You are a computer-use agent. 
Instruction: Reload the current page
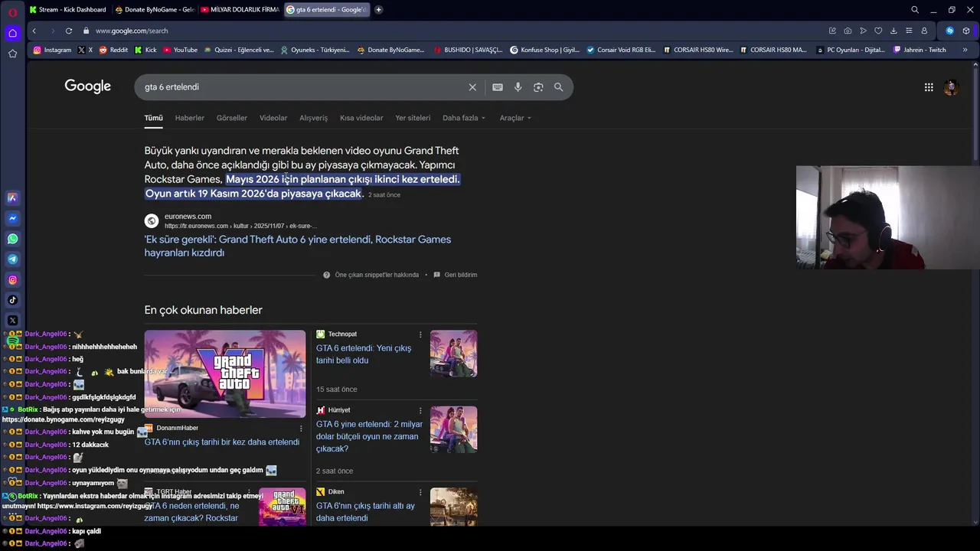point(69,31)
